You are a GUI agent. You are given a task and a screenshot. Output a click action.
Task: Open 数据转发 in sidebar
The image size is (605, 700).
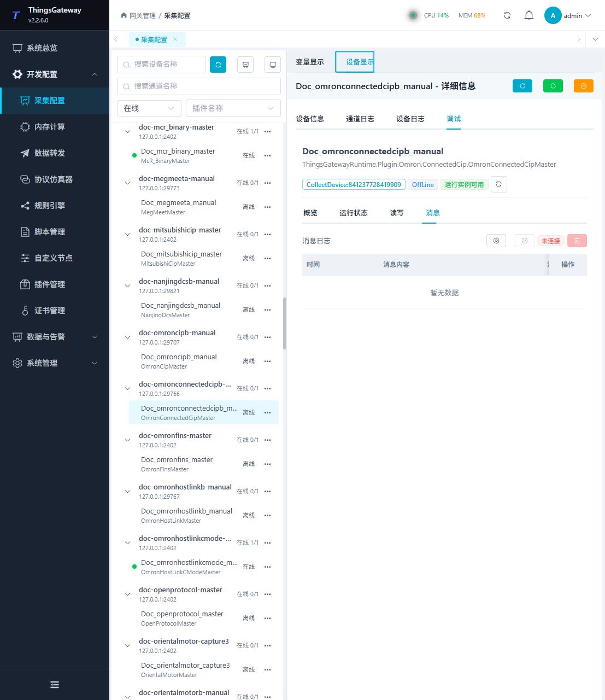(x=55, y=153)
